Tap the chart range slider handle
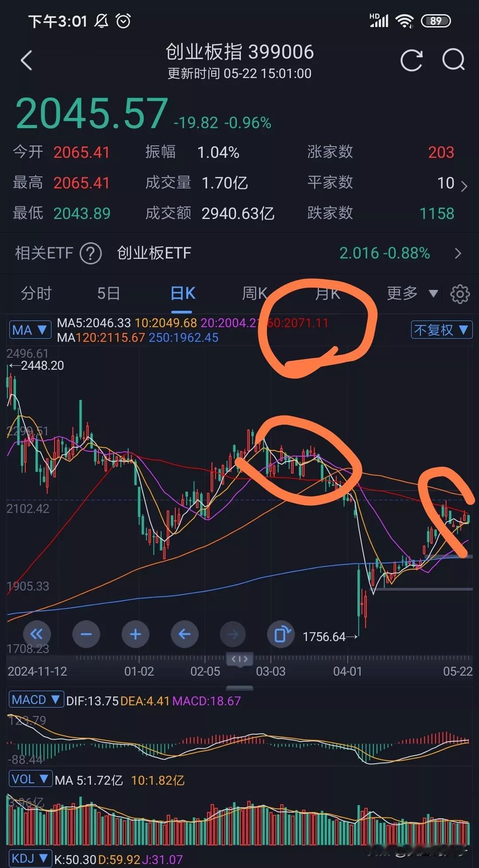The image size is (479, 868). click(x=239, y=659)
